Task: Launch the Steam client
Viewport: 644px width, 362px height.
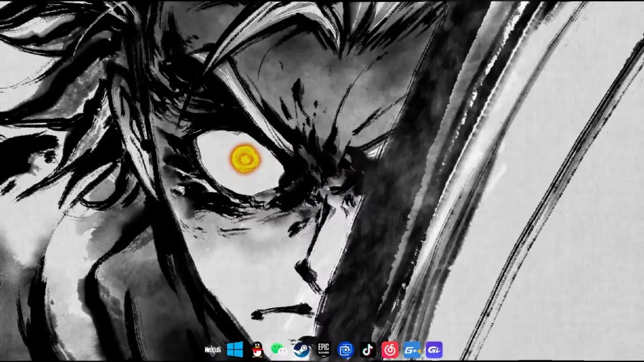Action: click(301, 350)
